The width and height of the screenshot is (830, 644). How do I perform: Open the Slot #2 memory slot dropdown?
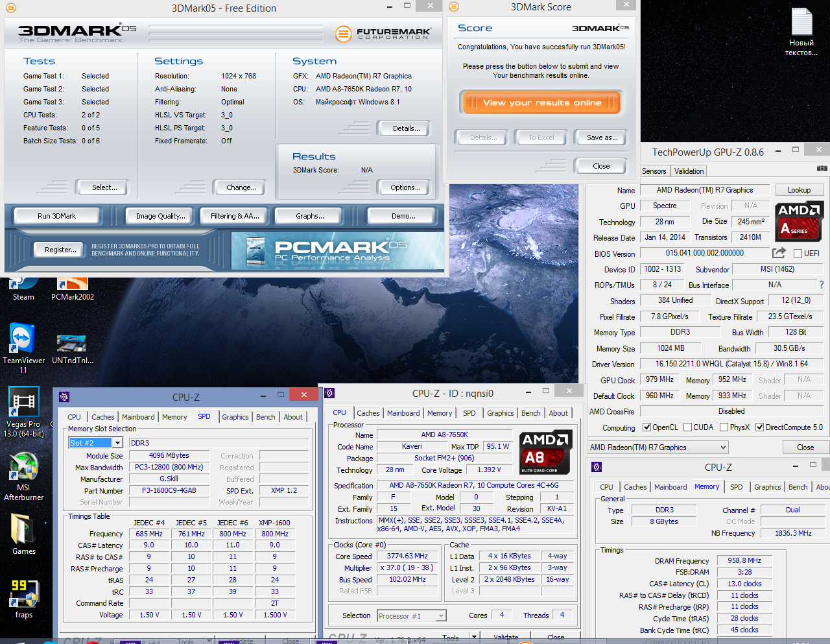117,442
